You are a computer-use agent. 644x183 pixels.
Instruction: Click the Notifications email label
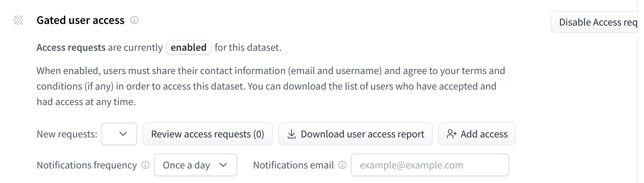point(293,165)
